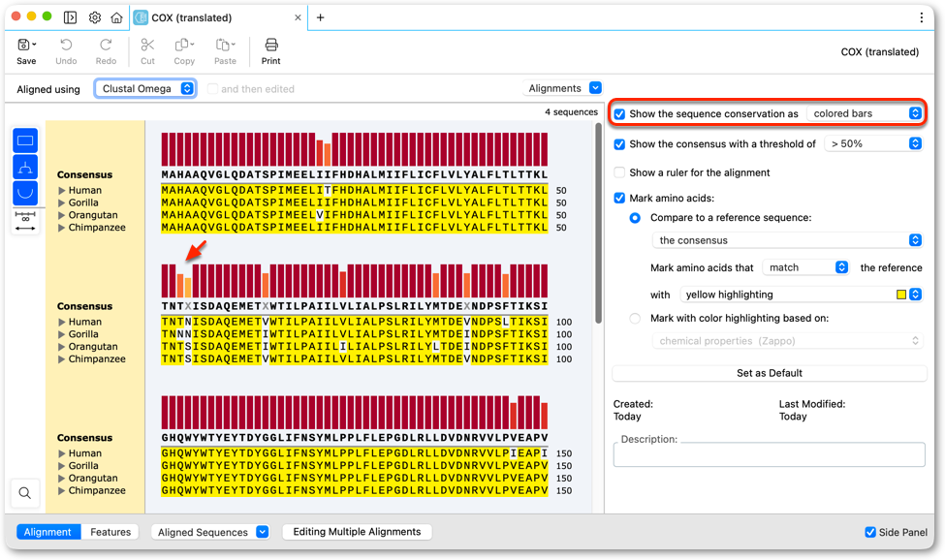This screenshot has width=945, height=560.
Task: Toggle the Side Panel checkbox
Action: point(870,532)
